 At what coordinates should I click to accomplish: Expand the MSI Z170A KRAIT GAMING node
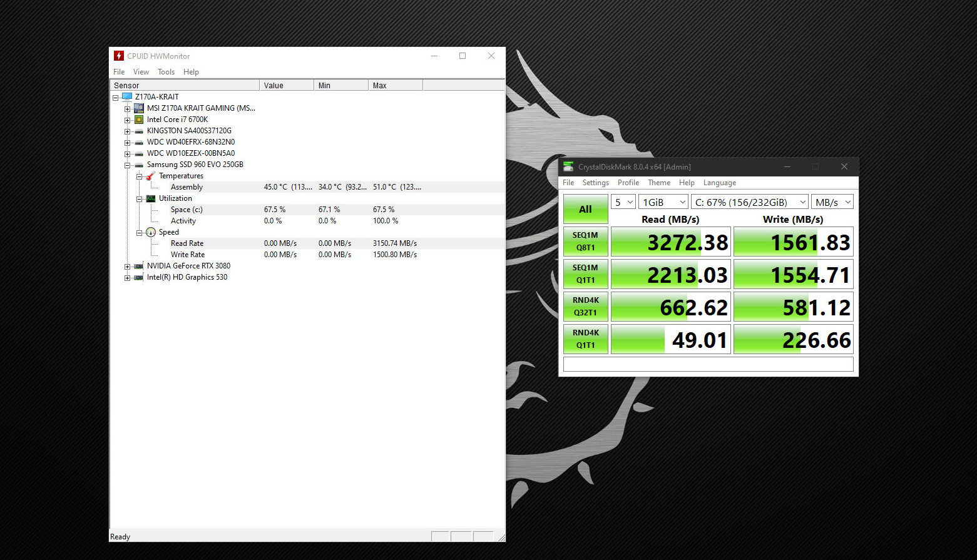128,109
